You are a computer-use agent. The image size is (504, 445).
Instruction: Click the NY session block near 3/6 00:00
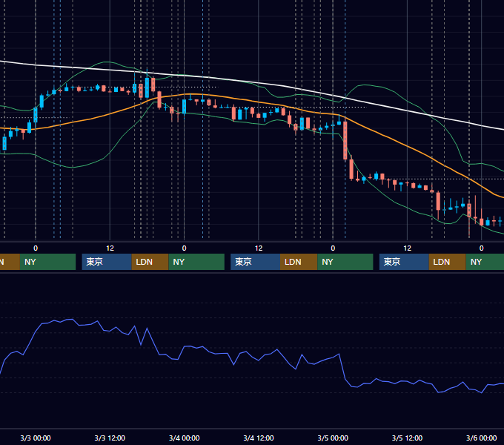[485, 262]
